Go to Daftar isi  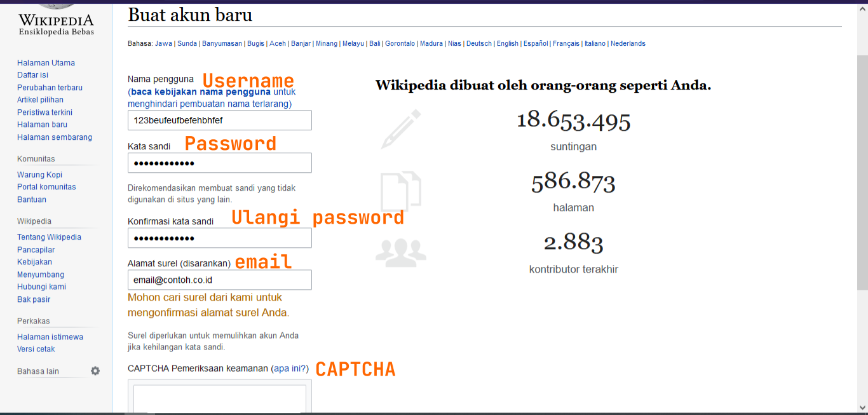pos(32,75)
